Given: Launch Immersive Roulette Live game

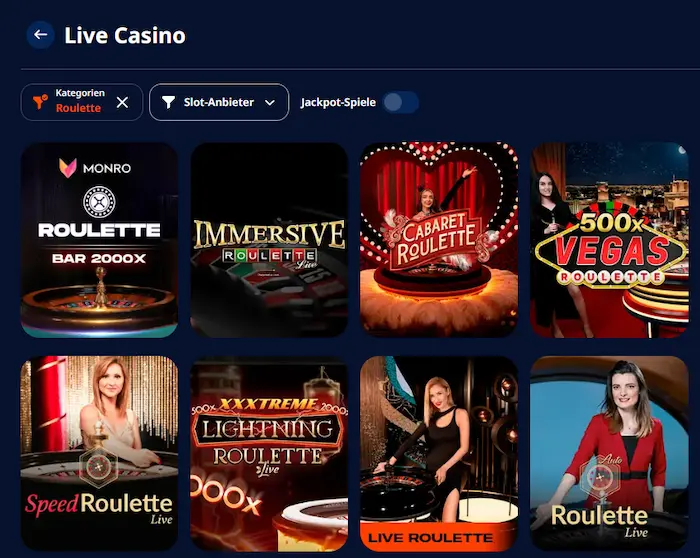Looking at the screenshot, I should pyautogui.click(x=269, y=240).
